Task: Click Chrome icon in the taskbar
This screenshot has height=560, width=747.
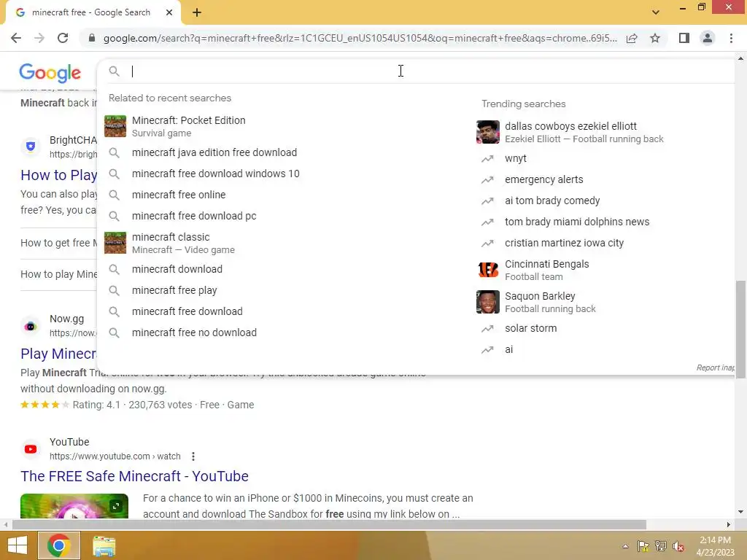Action: coord(59,545)
